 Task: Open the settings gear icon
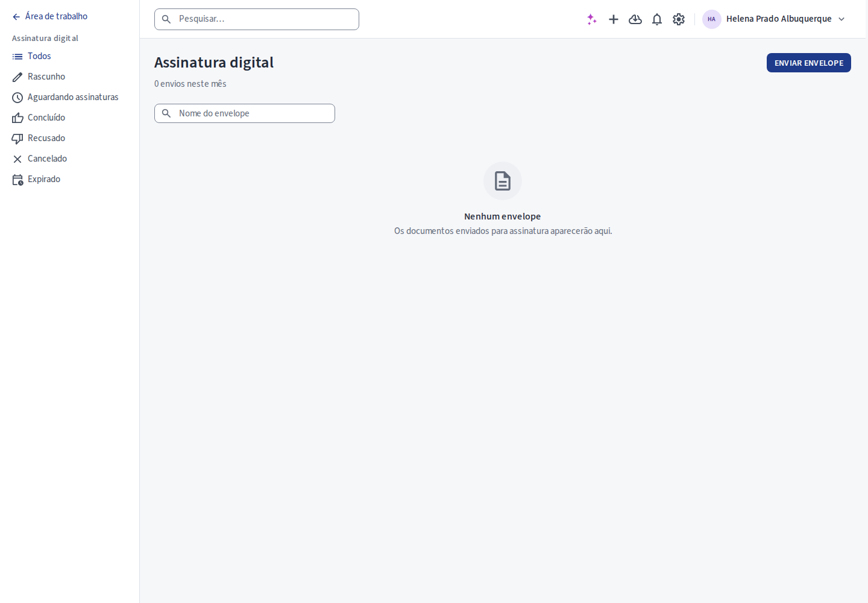[x=679, y=19]
